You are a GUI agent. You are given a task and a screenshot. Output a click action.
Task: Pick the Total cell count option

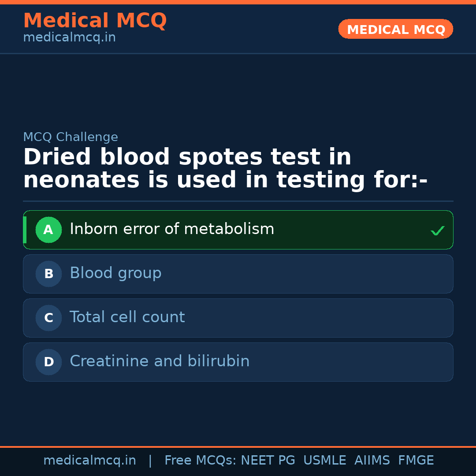[127, 317]
